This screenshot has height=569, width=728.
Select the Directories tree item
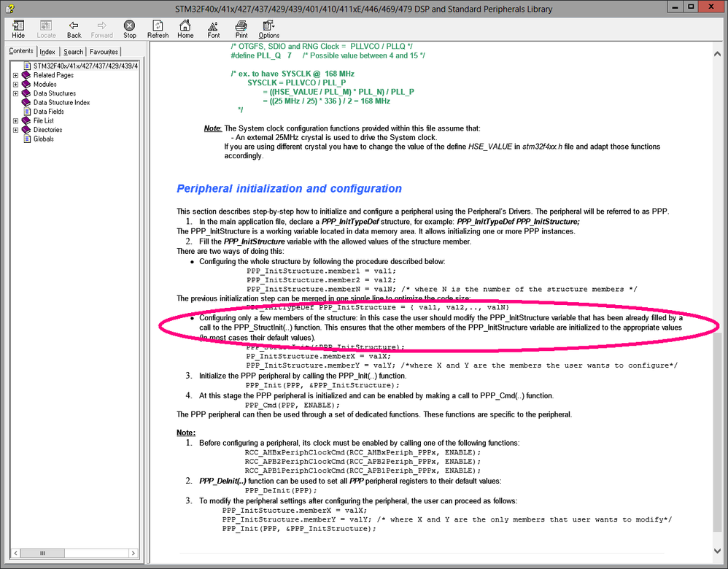[x=48, y=130]
